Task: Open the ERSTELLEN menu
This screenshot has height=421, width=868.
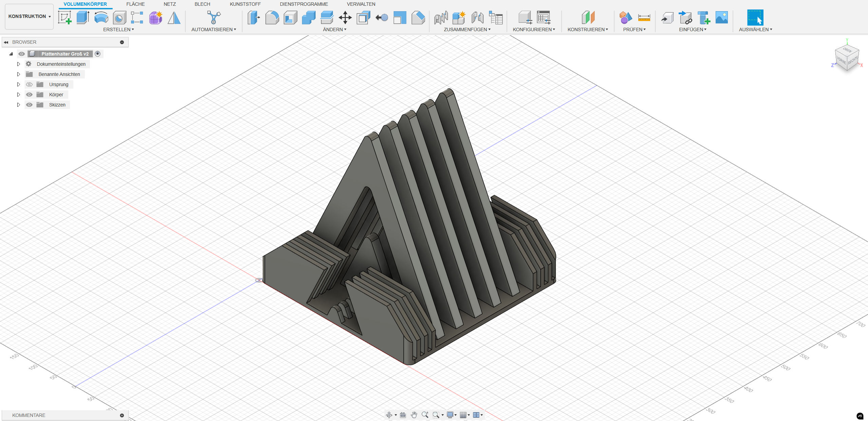Action: 118,29
